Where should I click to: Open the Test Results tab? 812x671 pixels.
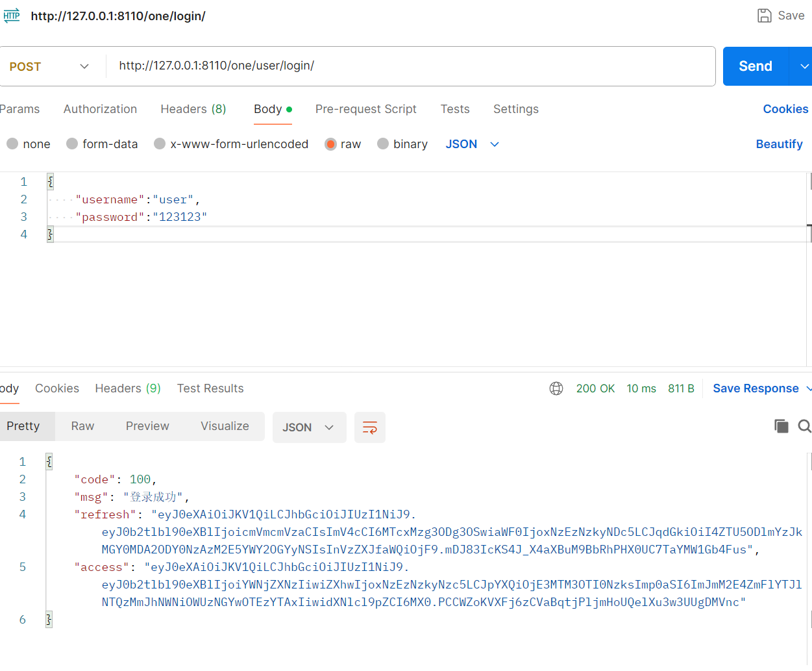coord(210,388)
